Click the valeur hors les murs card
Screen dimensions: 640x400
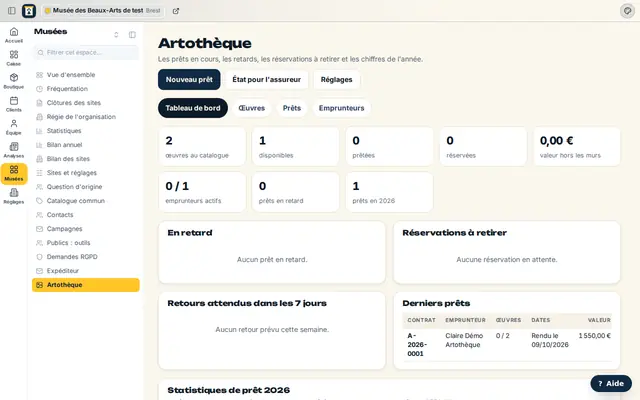coord(577,147)
